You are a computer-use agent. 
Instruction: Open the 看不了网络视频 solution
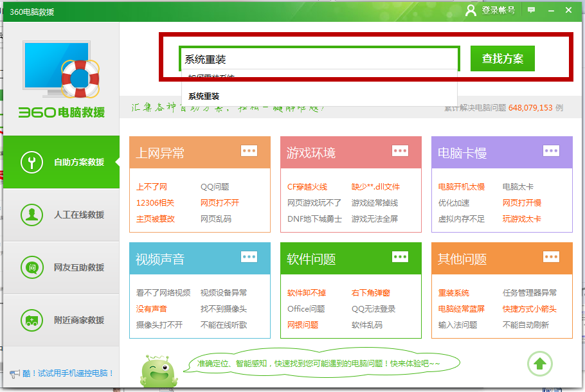tap(163, 293)
